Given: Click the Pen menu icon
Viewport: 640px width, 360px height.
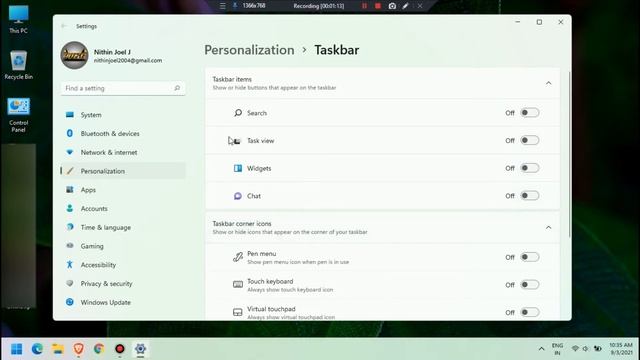Looking at the screenshot, I should tap(238, 257).
